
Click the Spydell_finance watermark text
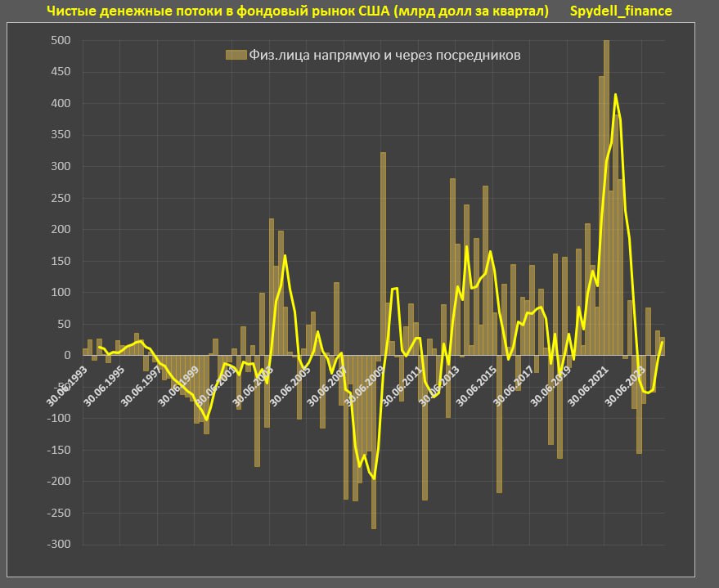622,11
